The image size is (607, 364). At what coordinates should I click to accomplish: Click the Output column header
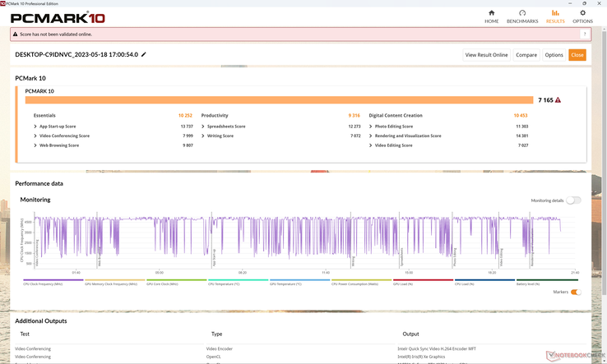point(410,334)
